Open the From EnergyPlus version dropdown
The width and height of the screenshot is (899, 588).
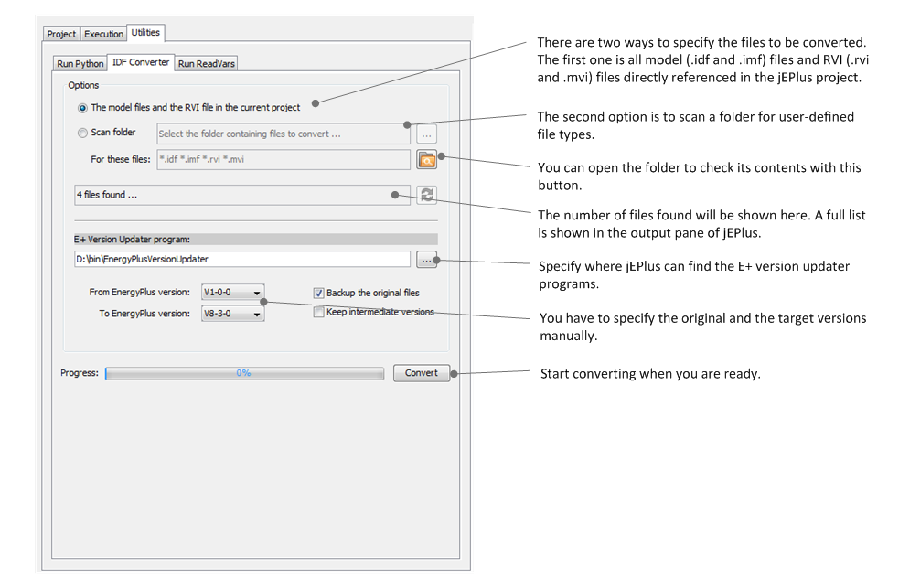[233, 293]
